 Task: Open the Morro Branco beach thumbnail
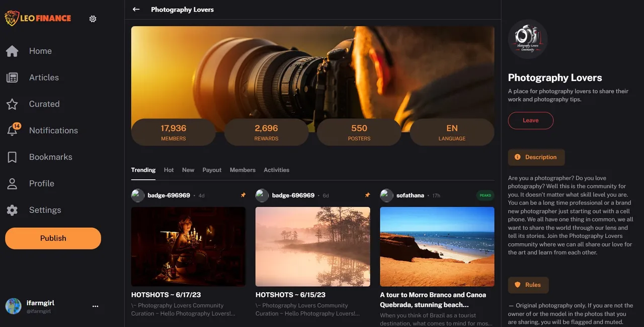(437, 246)
